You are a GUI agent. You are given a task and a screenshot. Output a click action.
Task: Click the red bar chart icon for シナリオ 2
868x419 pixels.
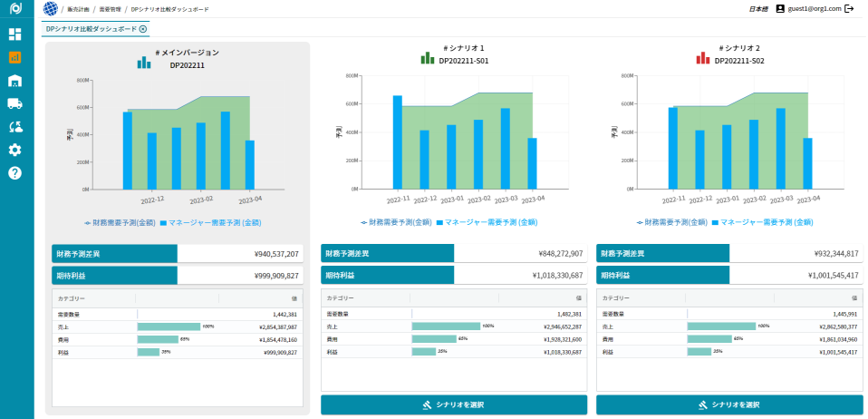tap(702, 57)
